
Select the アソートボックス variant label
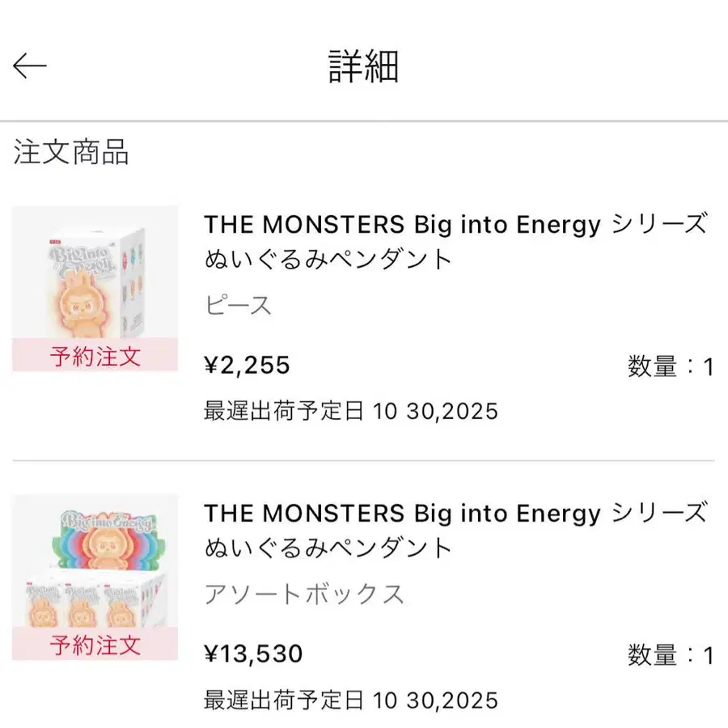303,595
